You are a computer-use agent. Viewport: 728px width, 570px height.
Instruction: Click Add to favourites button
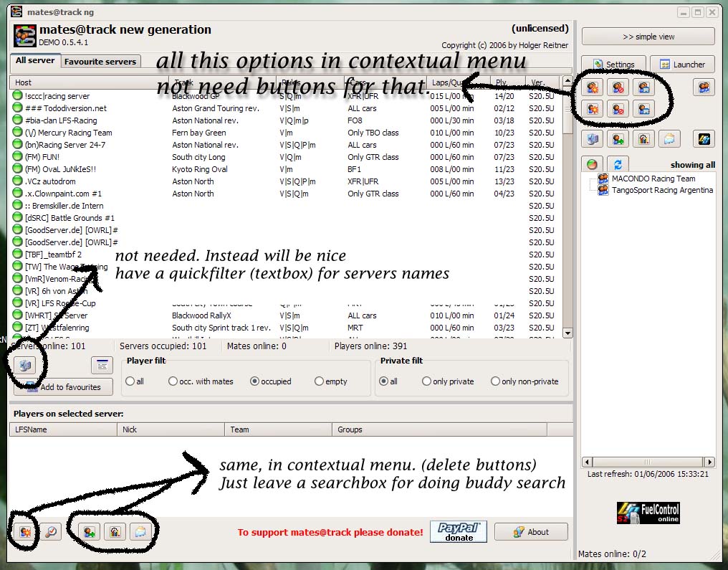64,387
